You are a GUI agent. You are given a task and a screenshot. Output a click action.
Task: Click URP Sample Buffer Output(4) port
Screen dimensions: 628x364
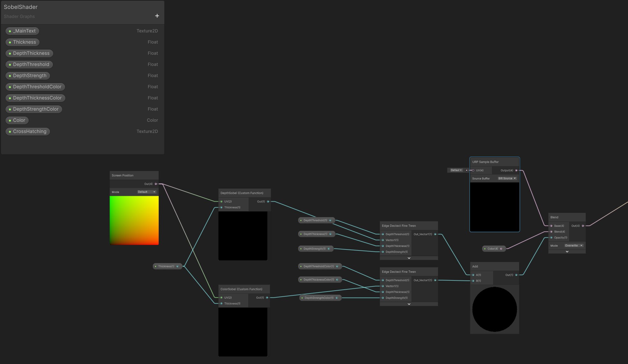(516, 170)
